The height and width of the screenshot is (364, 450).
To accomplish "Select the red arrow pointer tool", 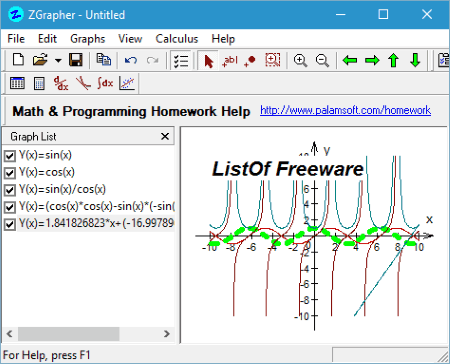I will (x=208, y=61).
